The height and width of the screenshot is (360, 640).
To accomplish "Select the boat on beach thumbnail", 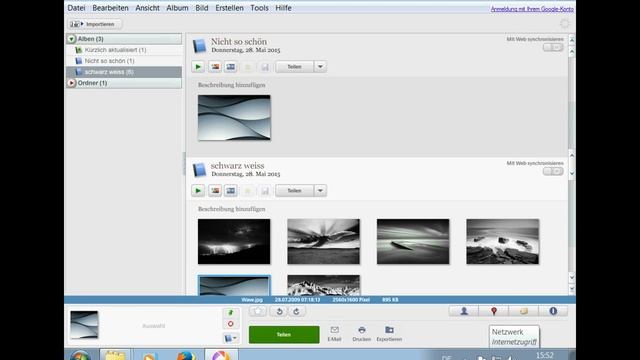I will pos(413,242).
